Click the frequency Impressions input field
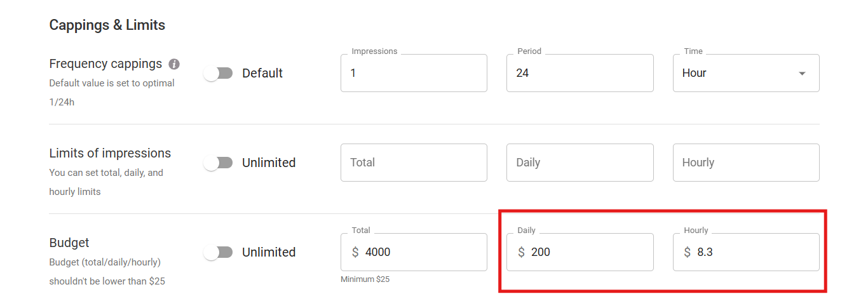 pyautogui.click(x=414, y=73)
